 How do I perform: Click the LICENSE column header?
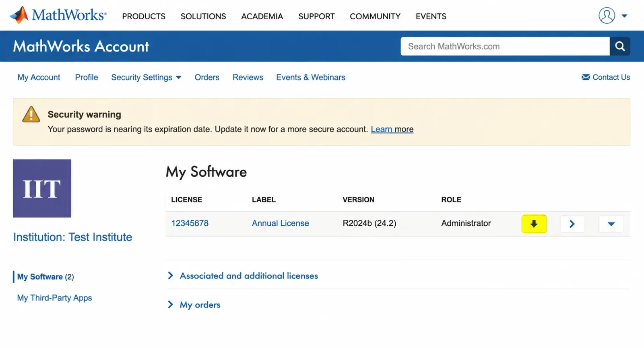coord(187,200)
